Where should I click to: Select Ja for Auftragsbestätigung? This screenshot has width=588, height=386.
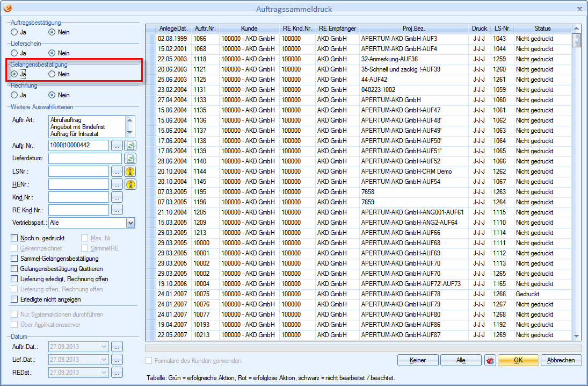(14, 32)
